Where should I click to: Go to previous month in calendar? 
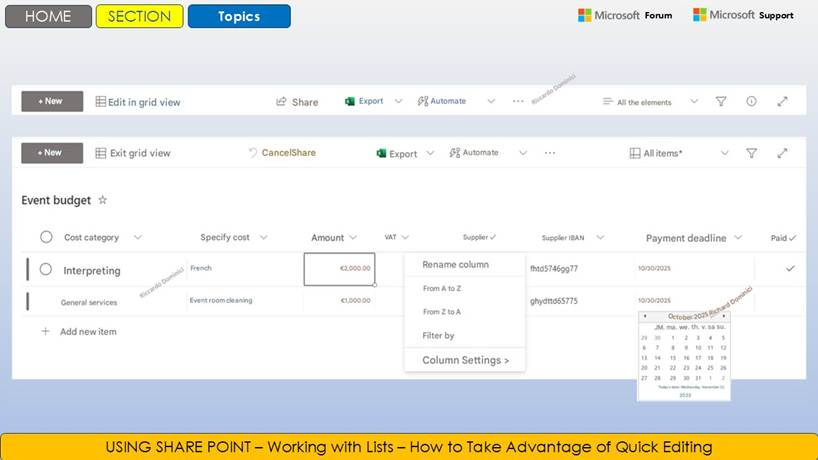(645, 316)
